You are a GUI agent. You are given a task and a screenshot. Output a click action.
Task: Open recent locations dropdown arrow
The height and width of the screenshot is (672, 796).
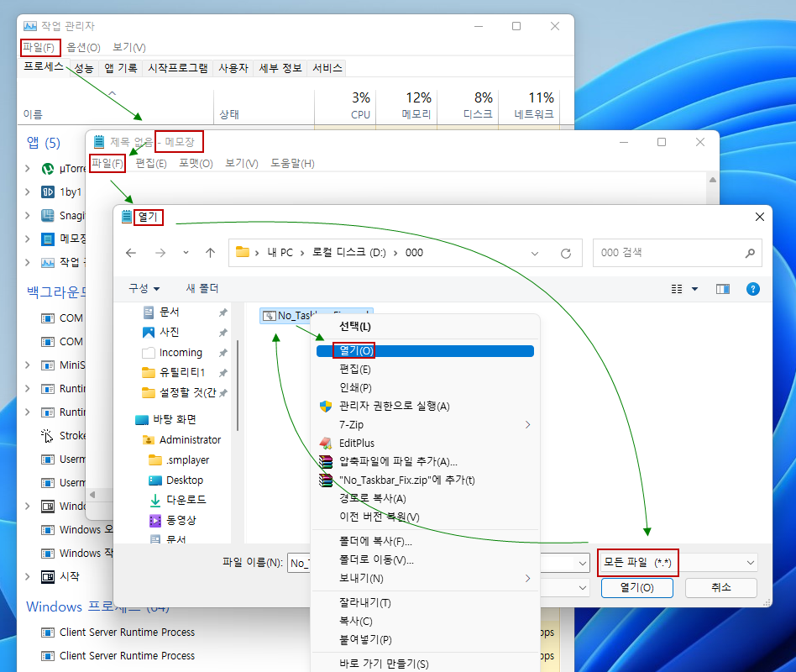point(186,253)
